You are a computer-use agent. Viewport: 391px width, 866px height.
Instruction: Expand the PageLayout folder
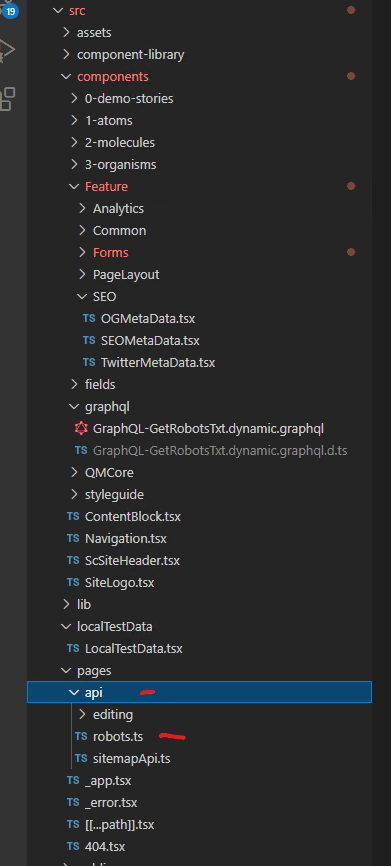pos(82,274)
